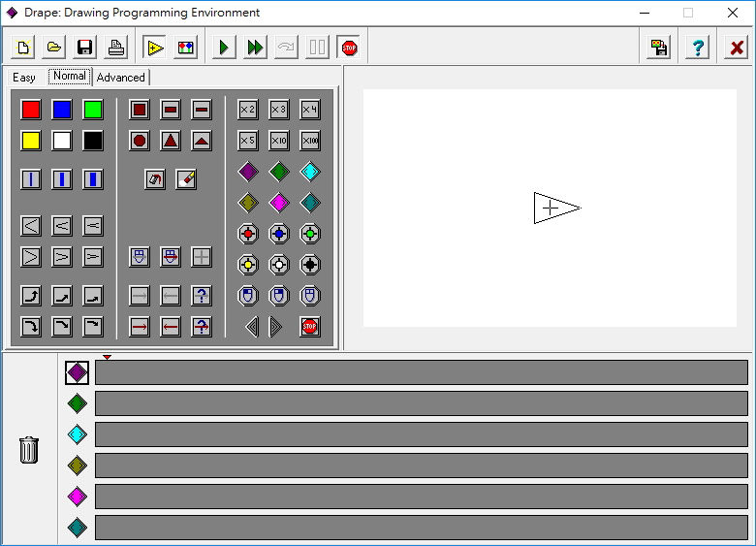
Task: Switch to the Advanced tab
Action: click(120, 78)
